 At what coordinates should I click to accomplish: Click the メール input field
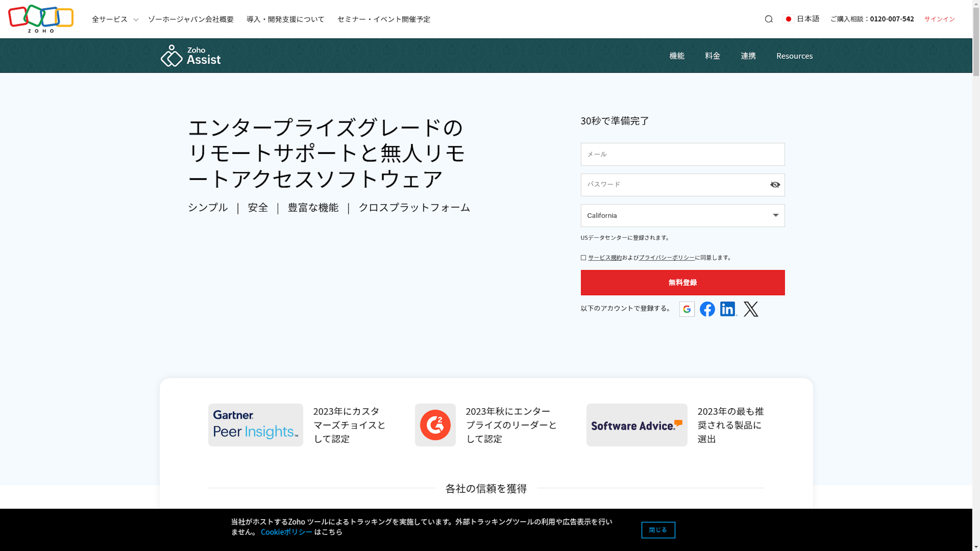(682, 154)
